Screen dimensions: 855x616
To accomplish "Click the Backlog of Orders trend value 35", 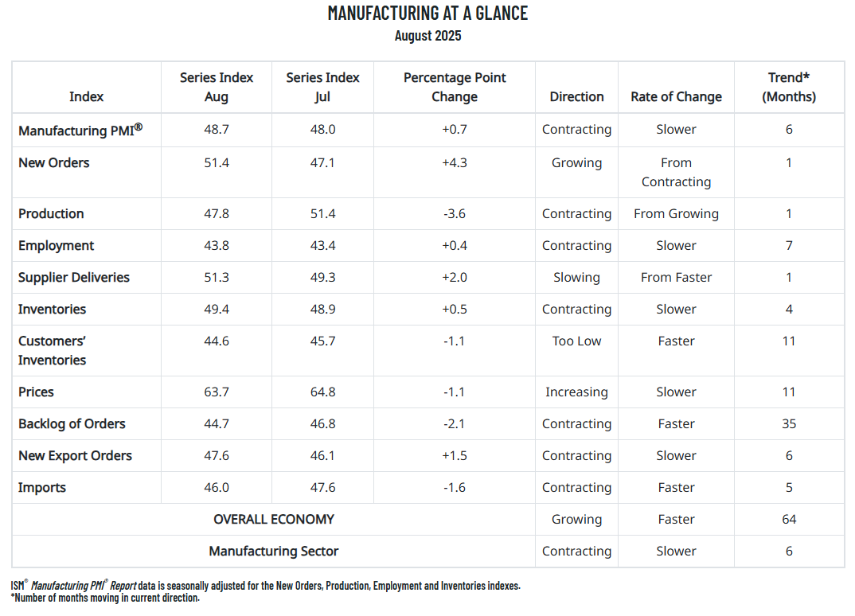I will 789,424.
